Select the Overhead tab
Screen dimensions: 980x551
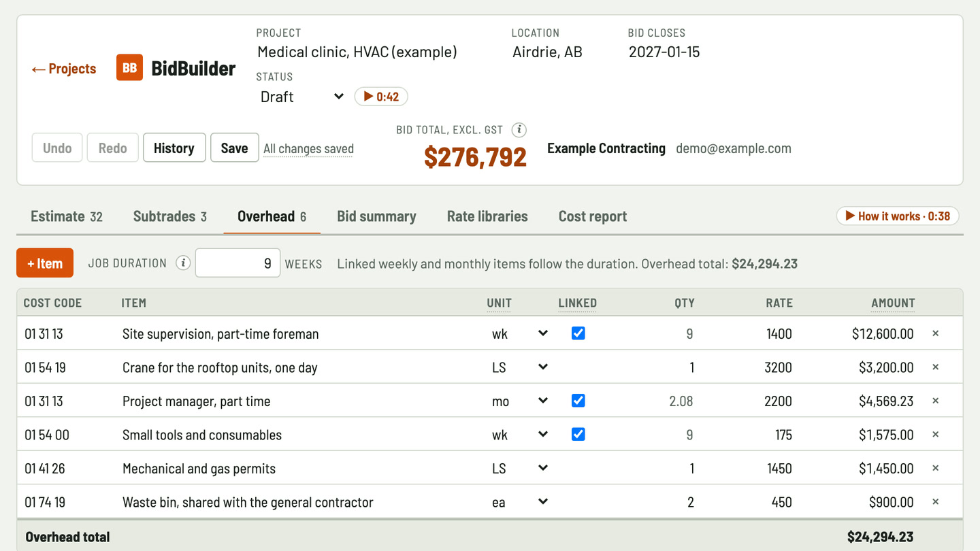coord(272,216)
